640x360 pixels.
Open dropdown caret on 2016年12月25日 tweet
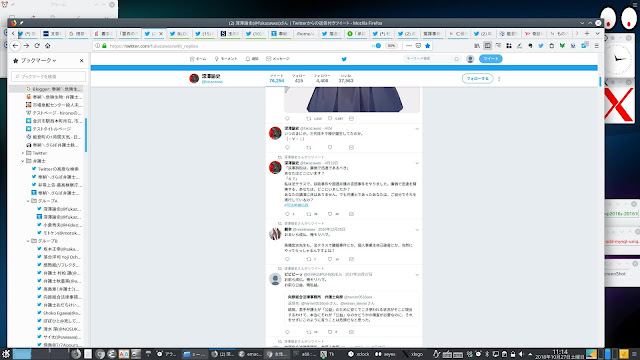coord(417,230)
